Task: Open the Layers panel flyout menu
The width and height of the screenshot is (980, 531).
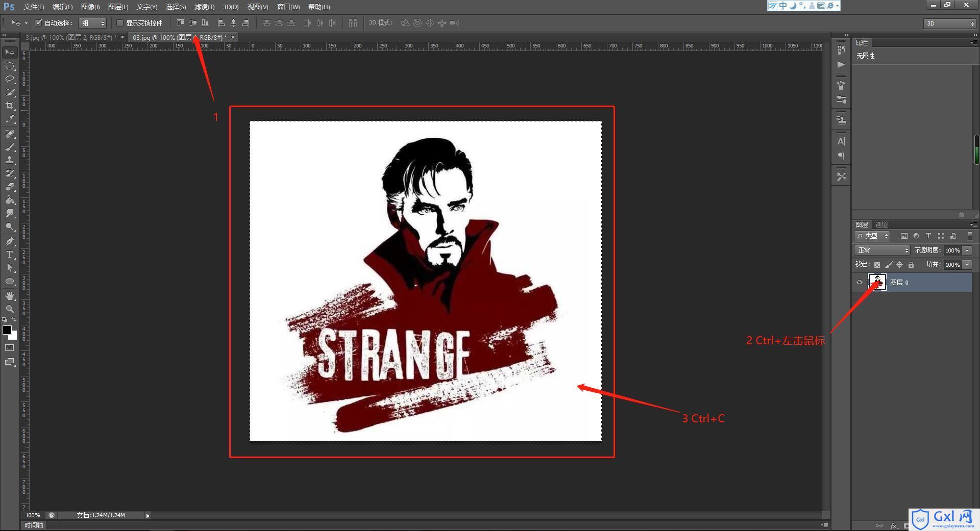Action: pos(974,224)
